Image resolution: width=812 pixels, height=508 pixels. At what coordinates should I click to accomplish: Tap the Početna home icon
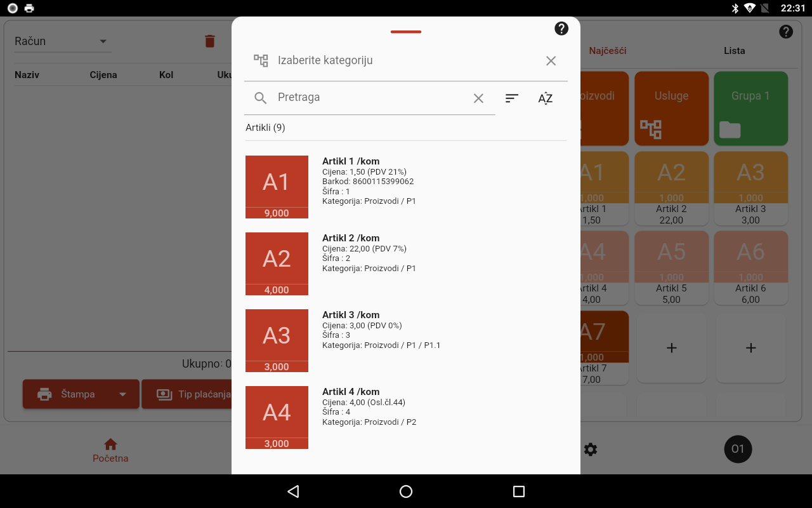110,443
